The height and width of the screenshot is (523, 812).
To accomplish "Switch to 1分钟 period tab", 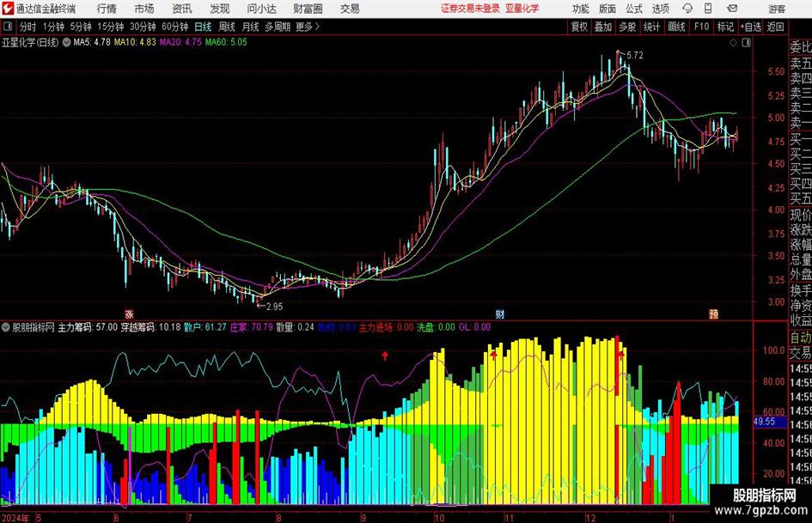I will (x=53, y=27).
